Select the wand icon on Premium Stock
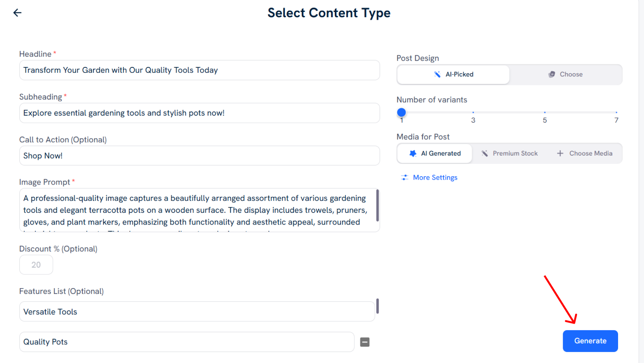The image size is (644, 363). coord(485,153)
